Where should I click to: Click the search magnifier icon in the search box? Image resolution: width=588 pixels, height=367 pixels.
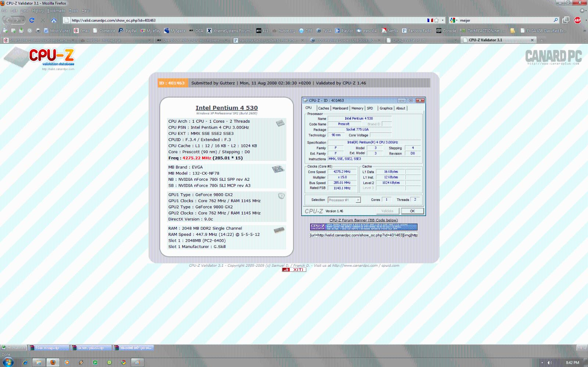point(556,20)
